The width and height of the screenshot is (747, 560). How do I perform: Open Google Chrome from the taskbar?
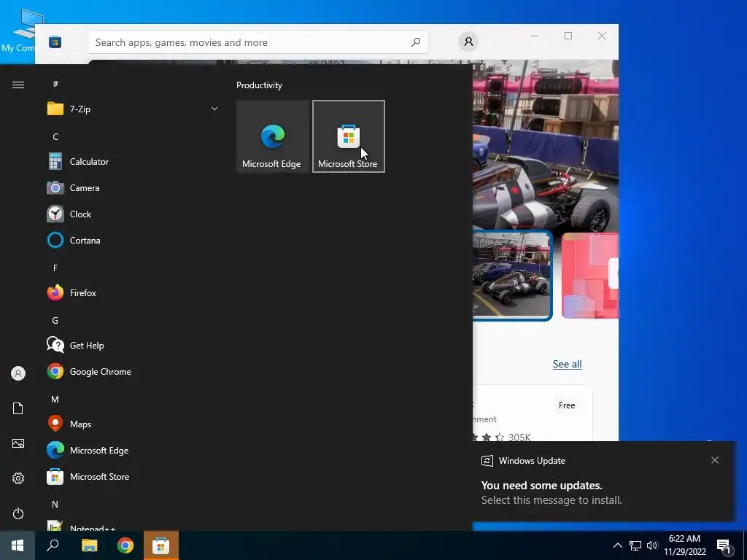point(125,545)
